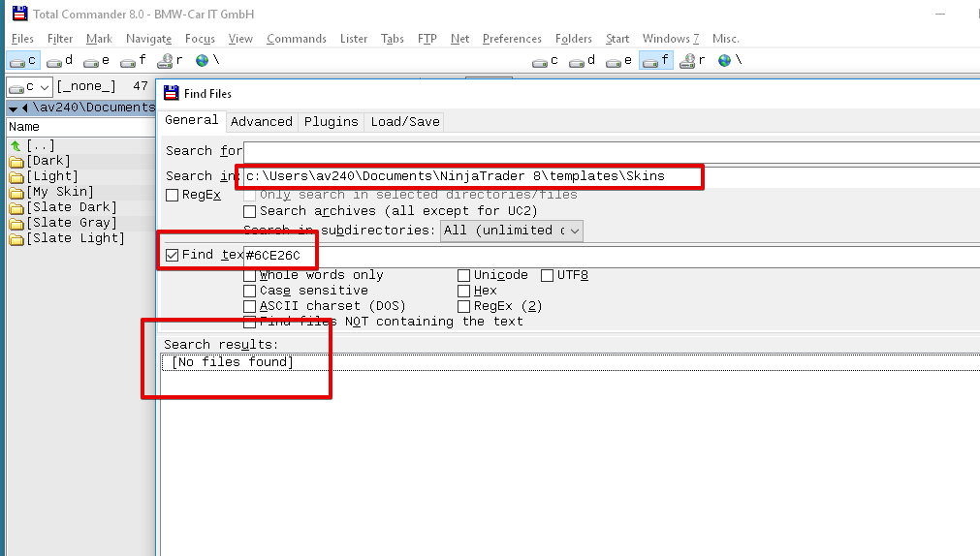This screenshot has height=556, width=980.
Task: Click the Total Commander floppy icon in title bar
Action: (20, 14)
